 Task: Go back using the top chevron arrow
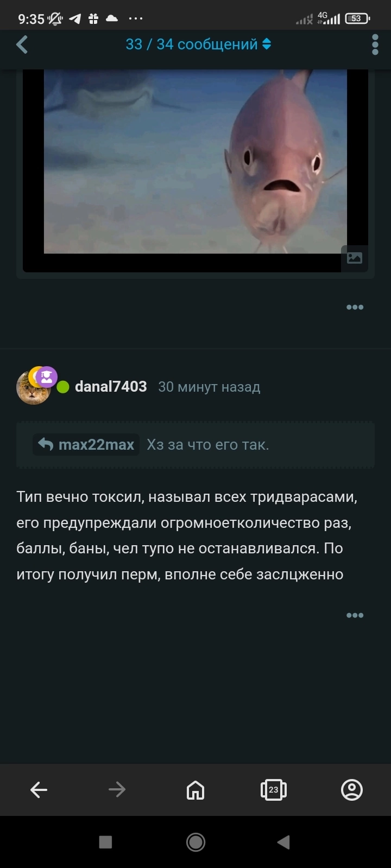[22, 44]
